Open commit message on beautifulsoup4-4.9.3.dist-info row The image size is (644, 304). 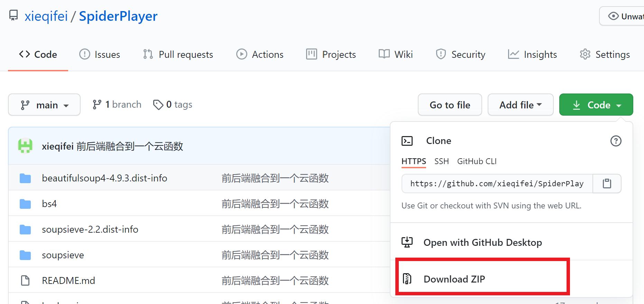coord(275,178)
